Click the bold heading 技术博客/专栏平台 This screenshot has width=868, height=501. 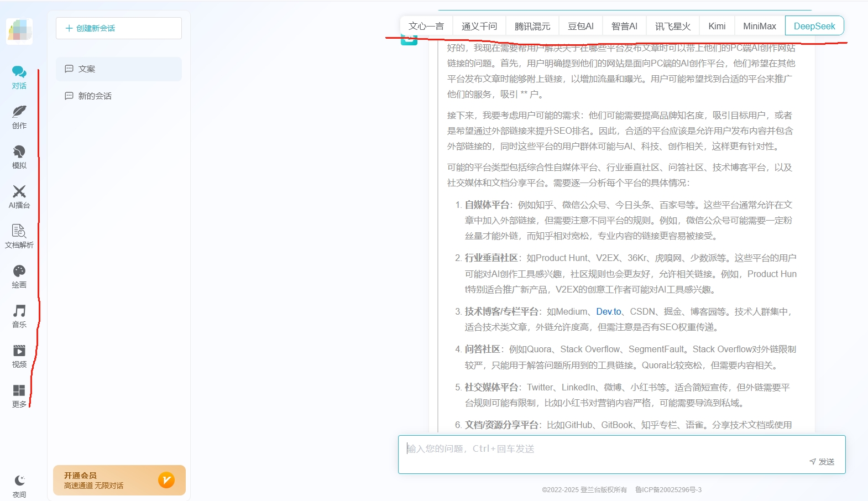[501, 311]
